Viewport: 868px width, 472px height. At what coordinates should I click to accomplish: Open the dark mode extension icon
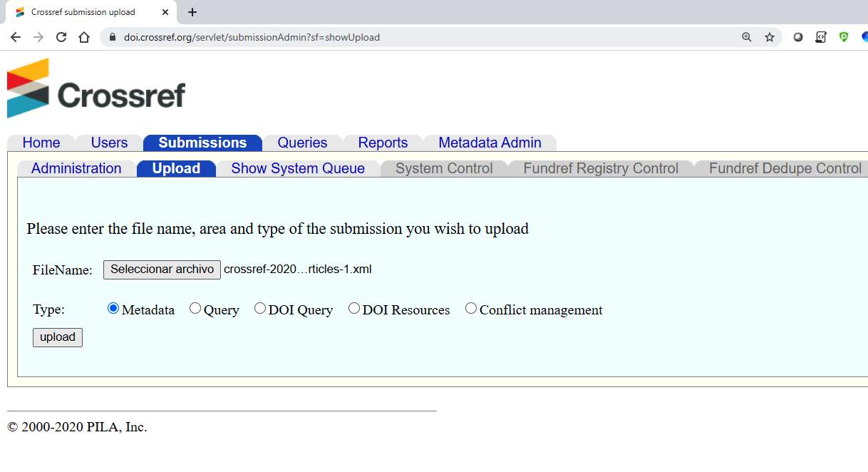[798, 36]
